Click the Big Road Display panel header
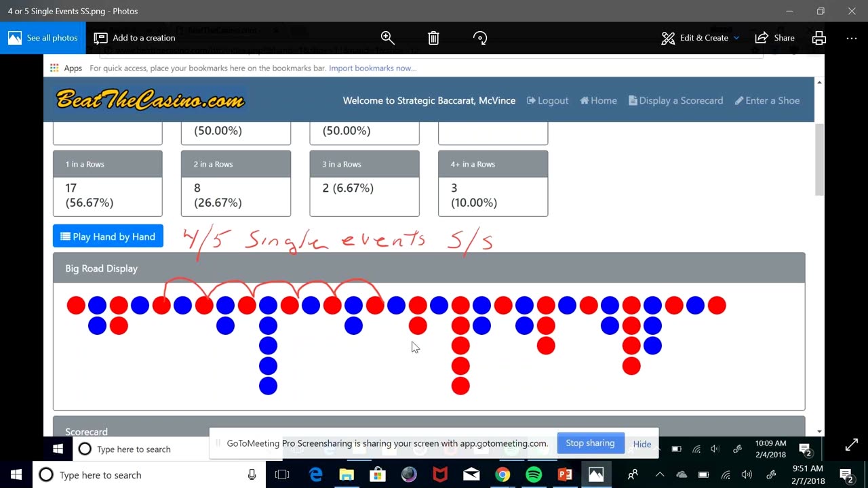 pos(429,268)
